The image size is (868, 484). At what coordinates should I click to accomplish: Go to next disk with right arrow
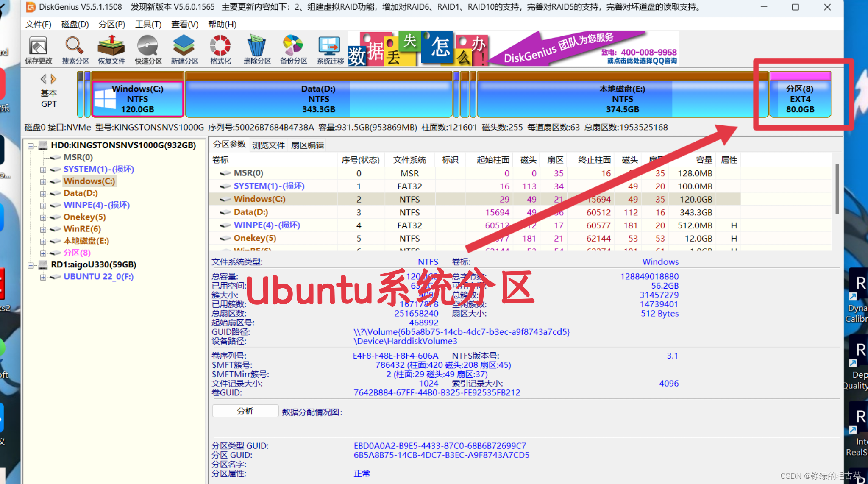click(53, 79)
